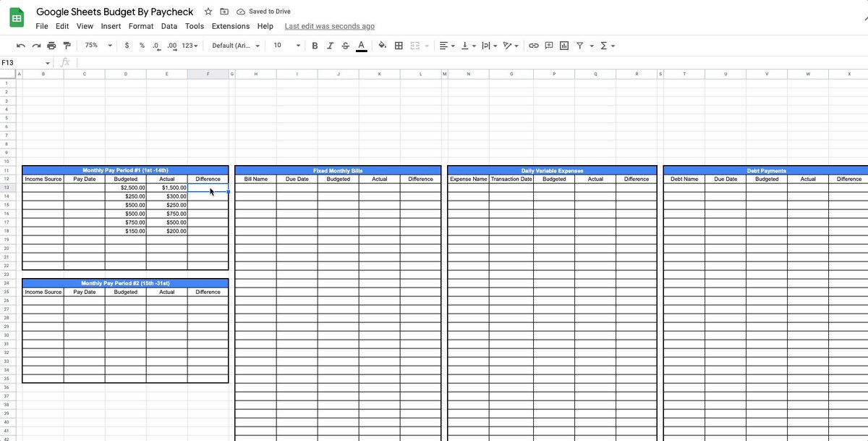Toggle italic formatting

pyautogui.click(x=330, y=46)
